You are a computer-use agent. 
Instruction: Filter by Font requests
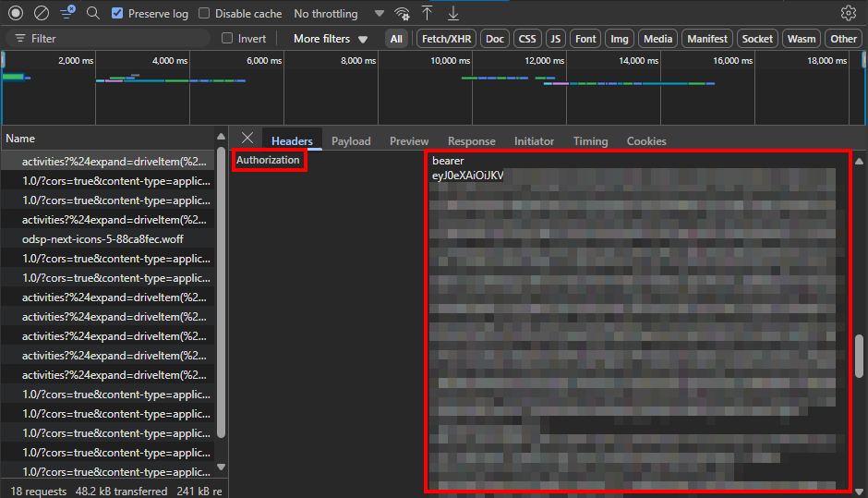[585, 39]
